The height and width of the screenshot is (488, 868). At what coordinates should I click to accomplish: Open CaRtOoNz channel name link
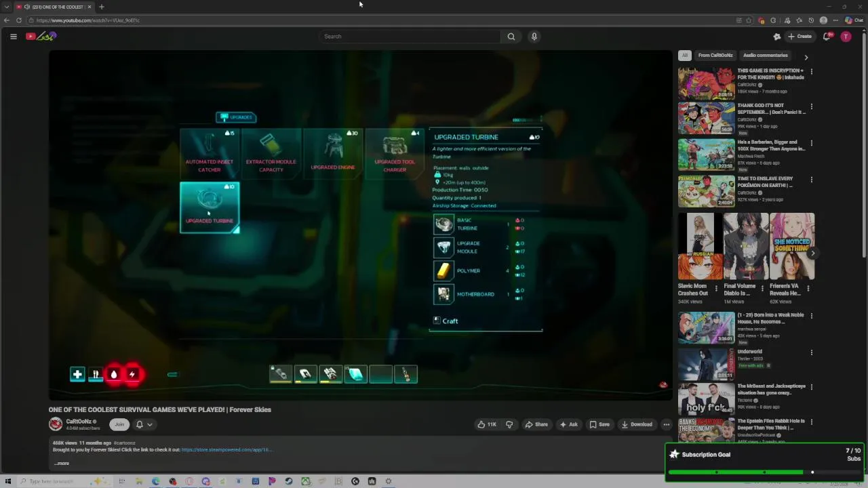click(79, 422)
